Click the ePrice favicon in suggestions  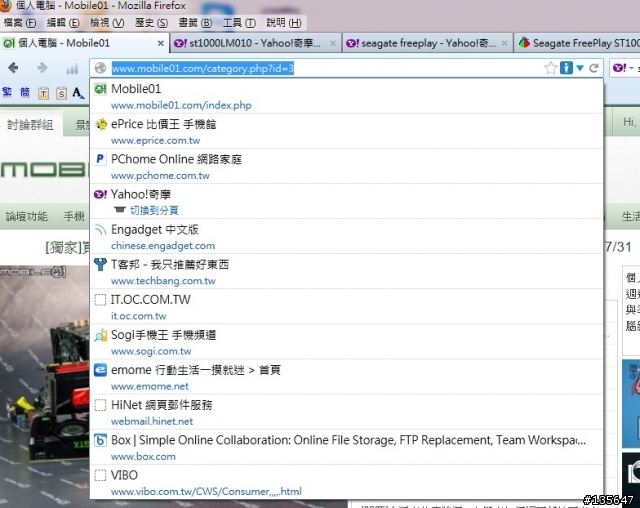click(x=100, y=124)
